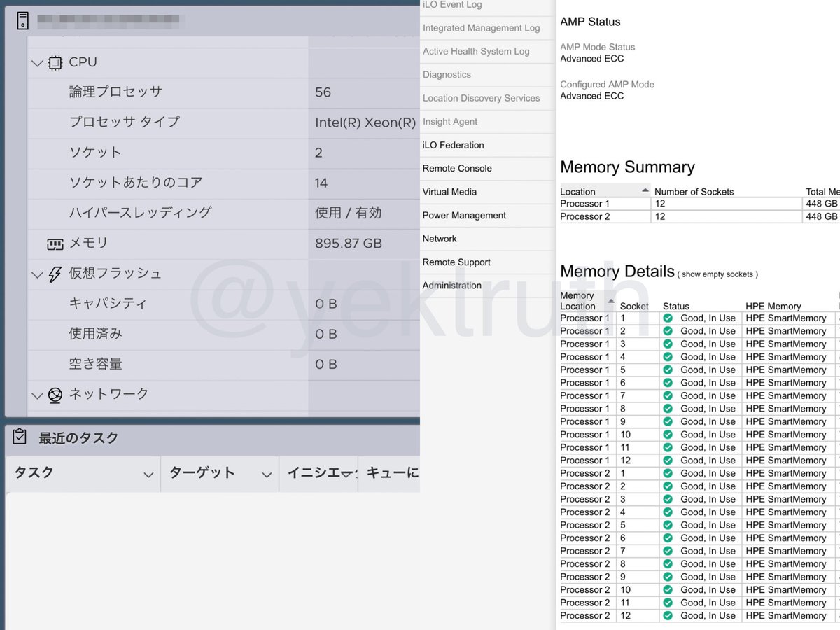
Task: Open iLO Federation menu item
Action: (453, 145)
